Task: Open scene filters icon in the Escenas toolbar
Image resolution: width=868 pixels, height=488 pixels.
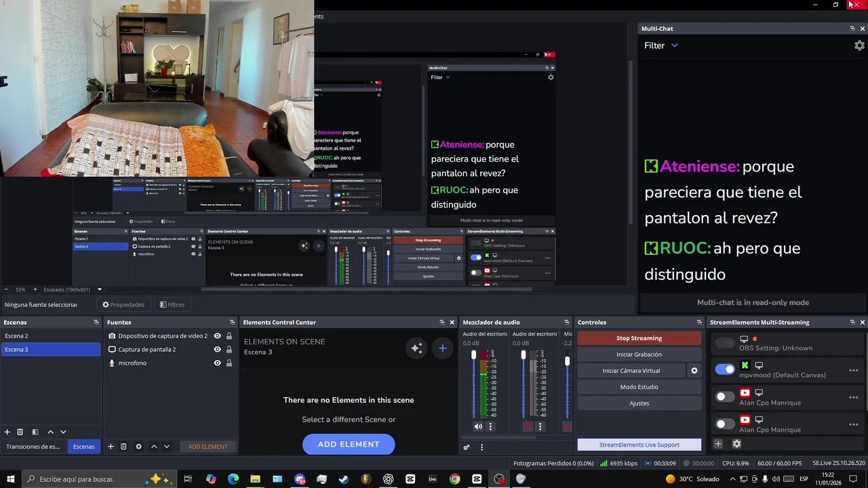Action: coord(35,432)
